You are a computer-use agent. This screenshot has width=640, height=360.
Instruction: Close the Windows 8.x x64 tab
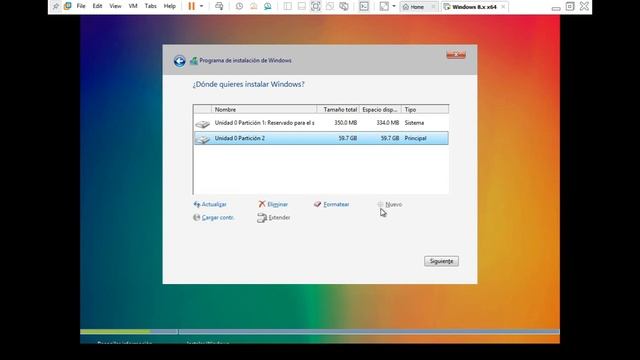[x=503, y=7]
